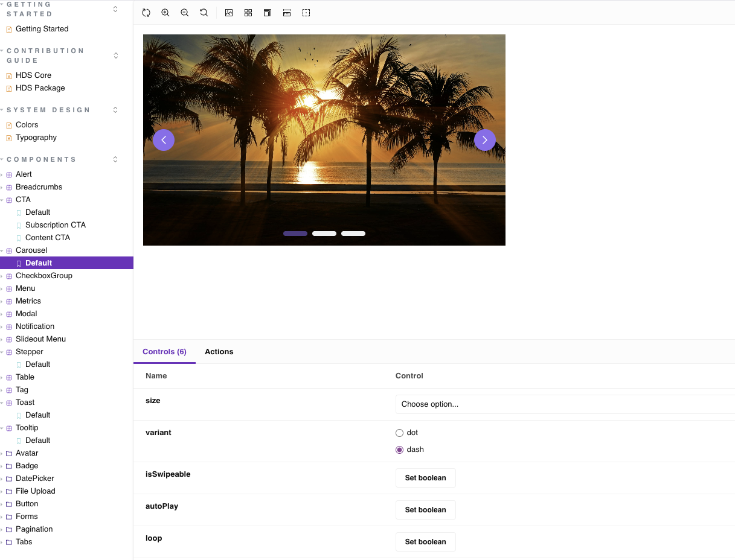Reset the preview zoom level

pos(204,13)
